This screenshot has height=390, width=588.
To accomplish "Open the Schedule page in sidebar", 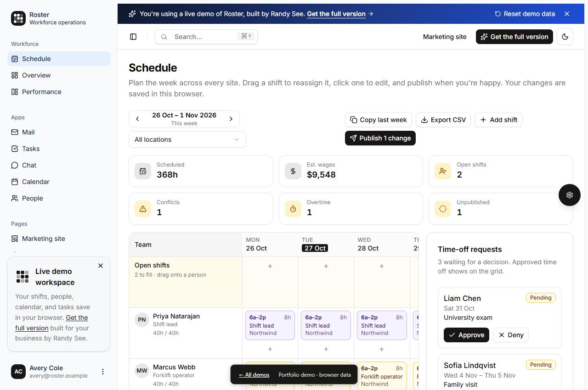I will [59, 59].
